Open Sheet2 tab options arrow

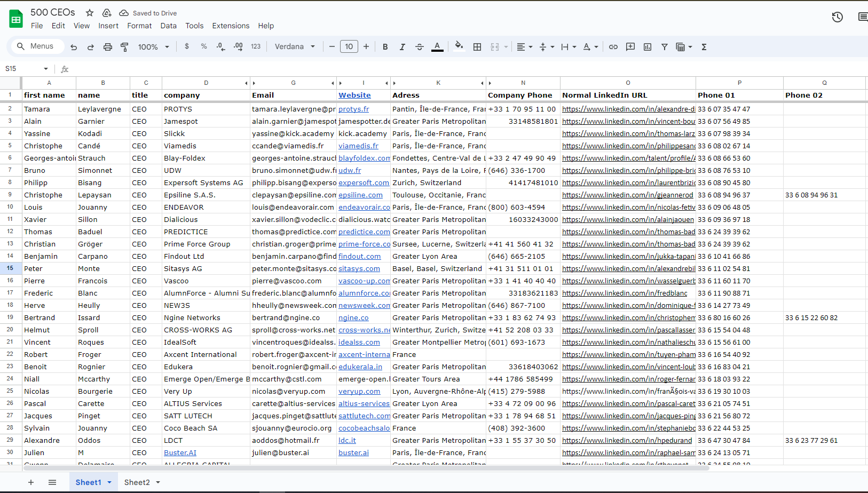[x=158, y=482]
